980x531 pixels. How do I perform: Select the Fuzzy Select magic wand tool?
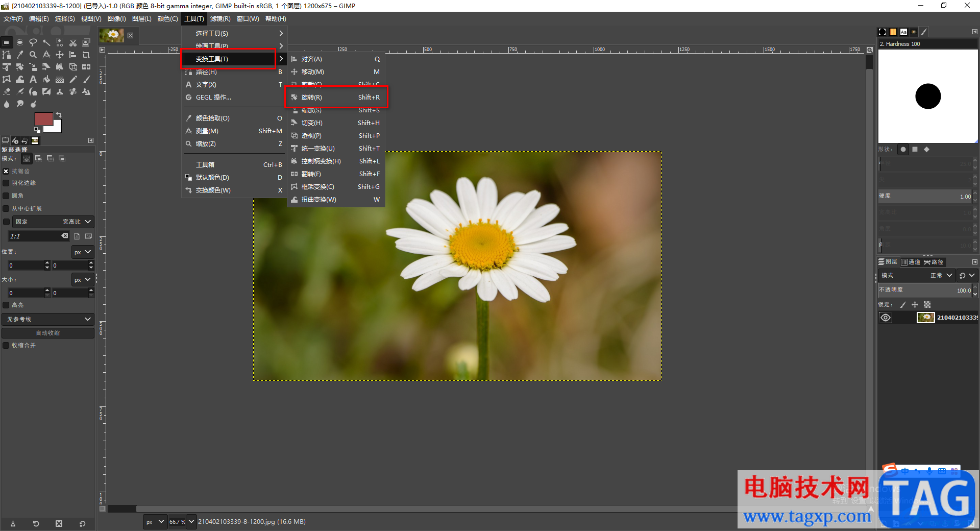46,43
